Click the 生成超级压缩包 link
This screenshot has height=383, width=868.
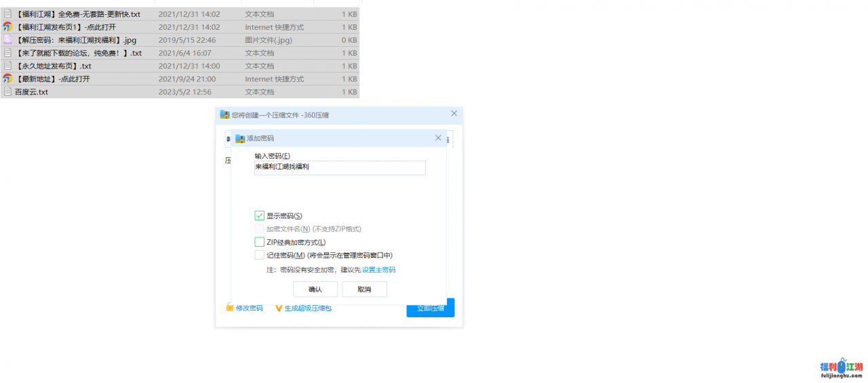click(x=308, y=308)
